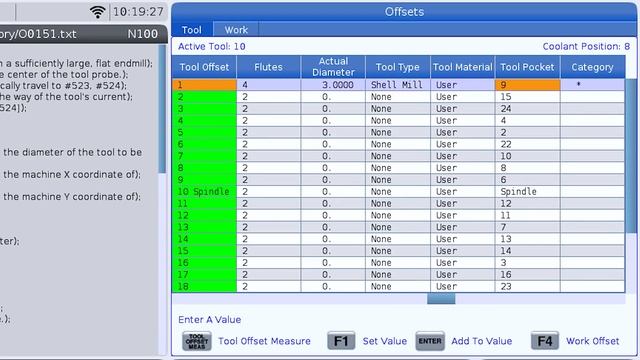This screenshot has width=640, height=360.
Task: Select the 10 Spindle tool offset row
Action: [204, 191]
